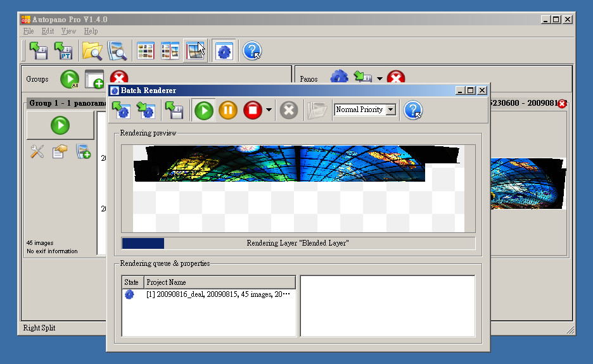Click the Batch Renderer help icon
This screenshot has width=593, height=364.
413,110
